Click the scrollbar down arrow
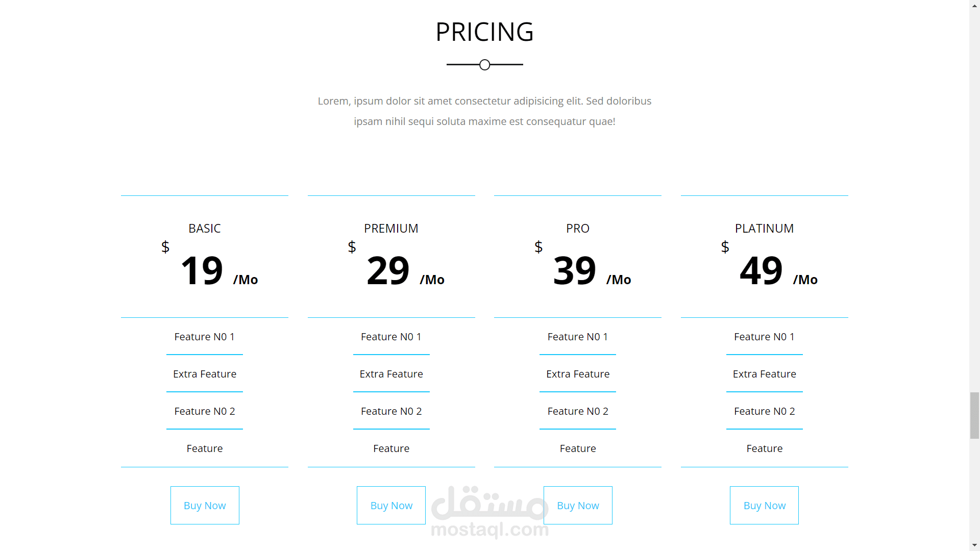 [975, 545]
